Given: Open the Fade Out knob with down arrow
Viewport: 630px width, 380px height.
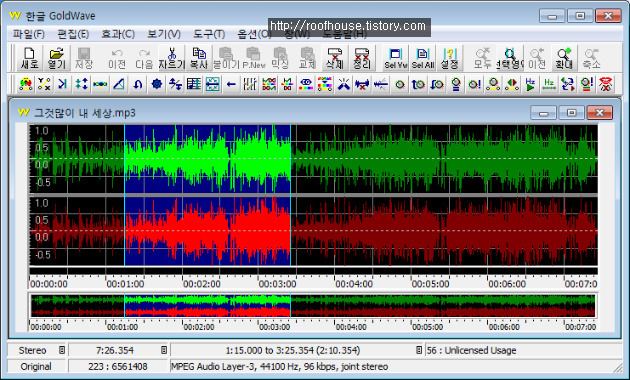Looking at the screenshot, I should [x=437, y=84].
